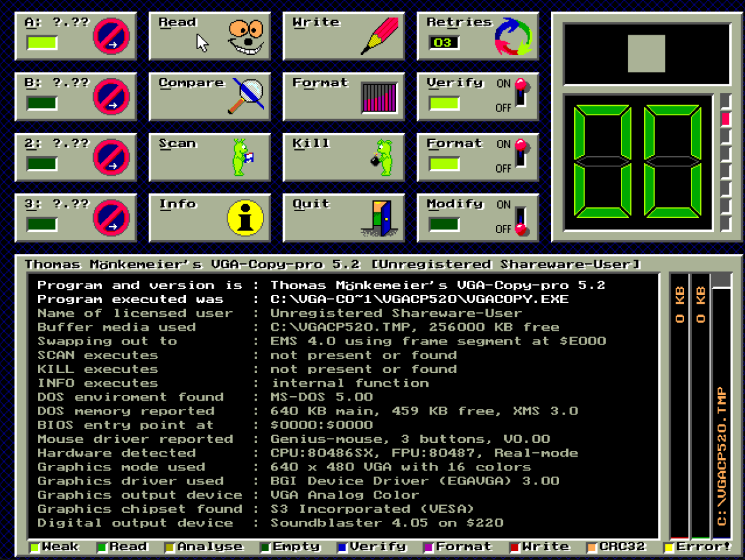The image size is (745, 560).
Task: Select drive B: indicator light
Action: tap(42, 103)
